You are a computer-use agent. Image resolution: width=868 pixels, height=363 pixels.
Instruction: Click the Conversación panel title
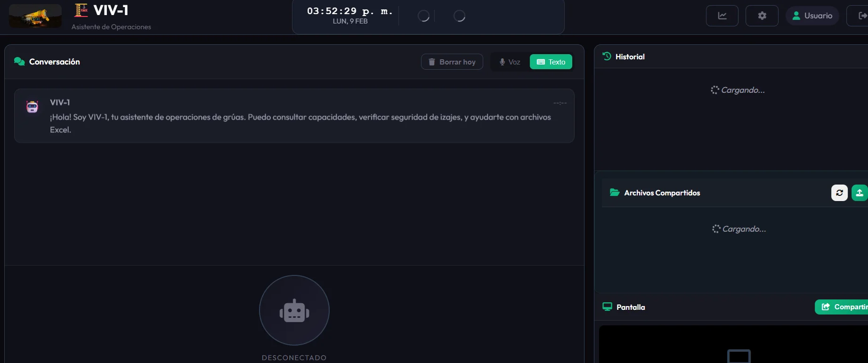coord(55,62)
